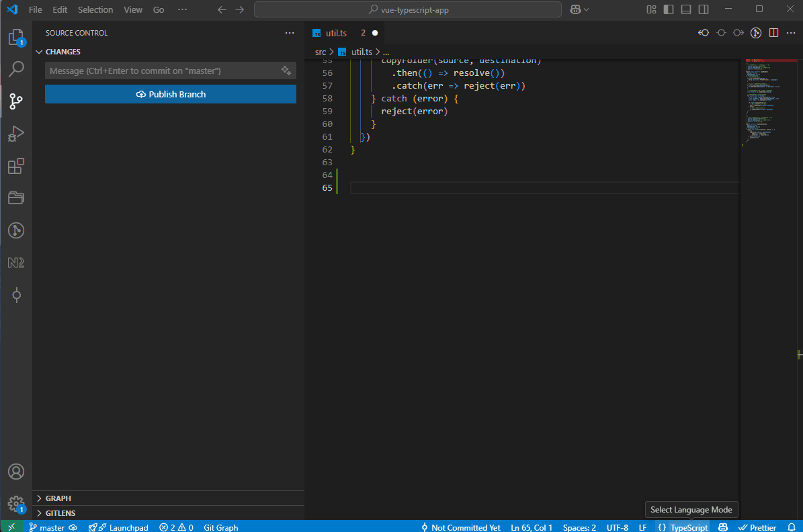Open the Explorer view in activity bar
The image size is (803, 532).
16,38
